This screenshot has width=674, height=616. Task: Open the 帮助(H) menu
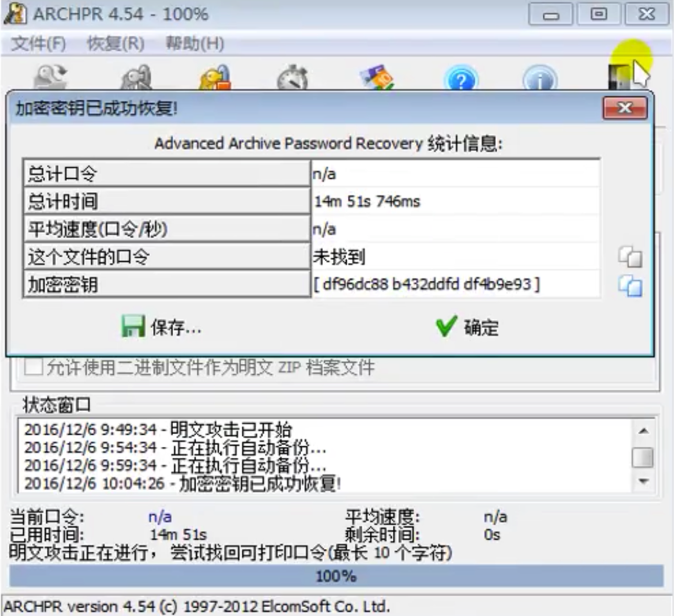point(195,44)
